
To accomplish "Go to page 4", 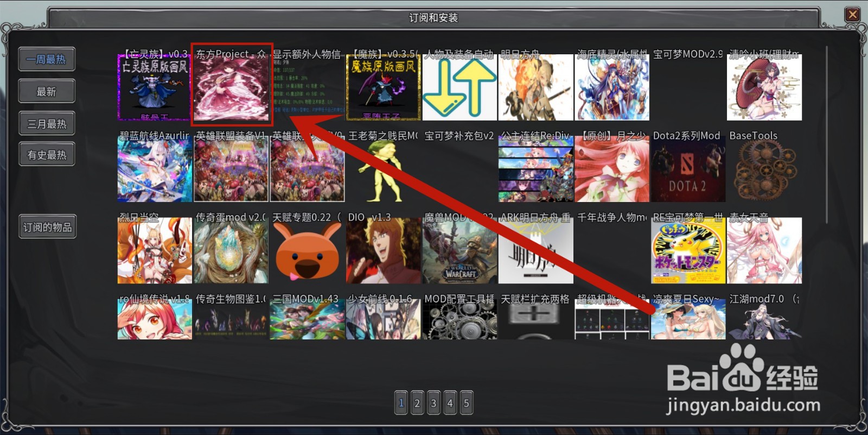I will tap(450, 403).
